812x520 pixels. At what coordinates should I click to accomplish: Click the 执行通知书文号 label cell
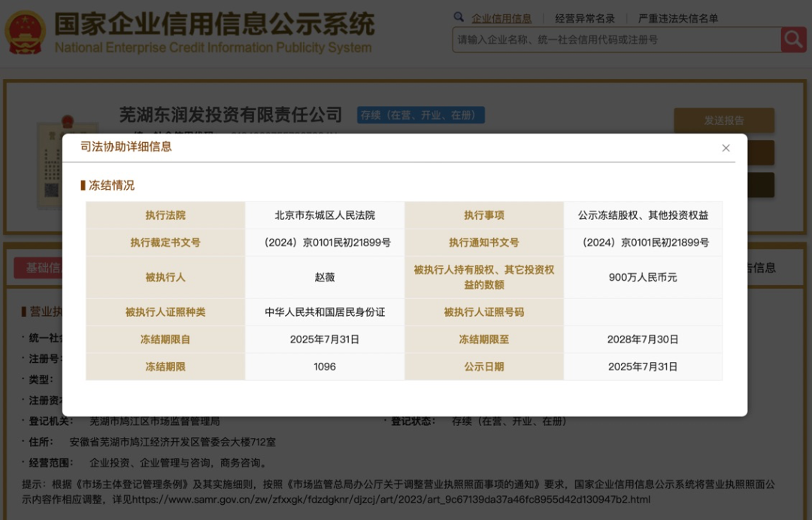click(484, 242)
